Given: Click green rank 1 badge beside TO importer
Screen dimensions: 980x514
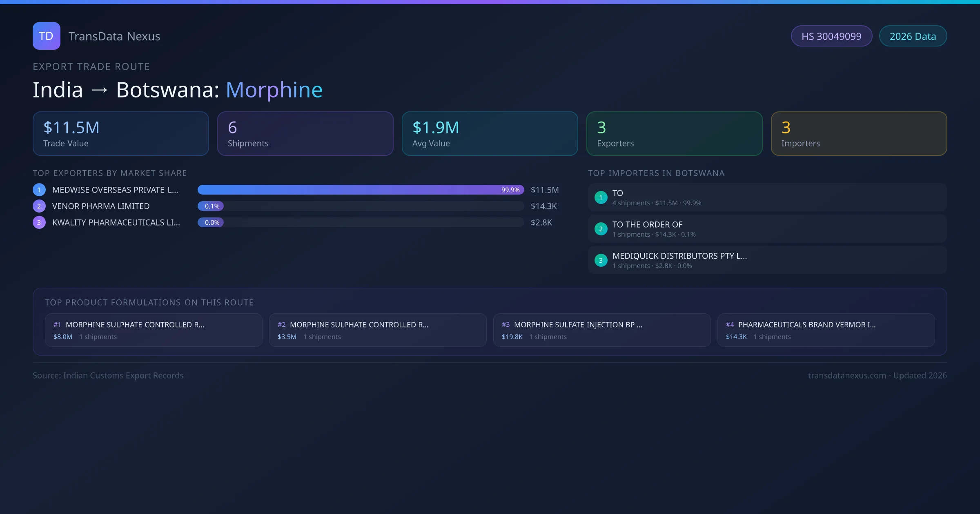Looking at the screenshot, I should (601, 197).
